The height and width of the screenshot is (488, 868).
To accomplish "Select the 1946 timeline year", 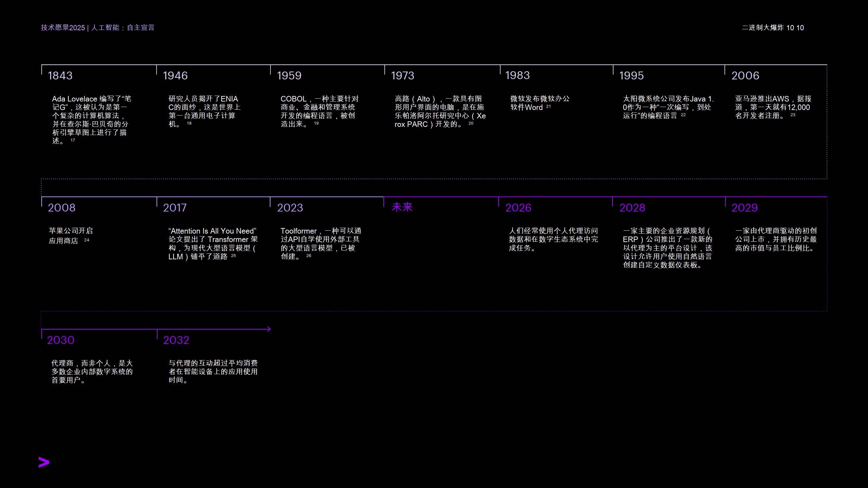I will [x=175, y=75].
